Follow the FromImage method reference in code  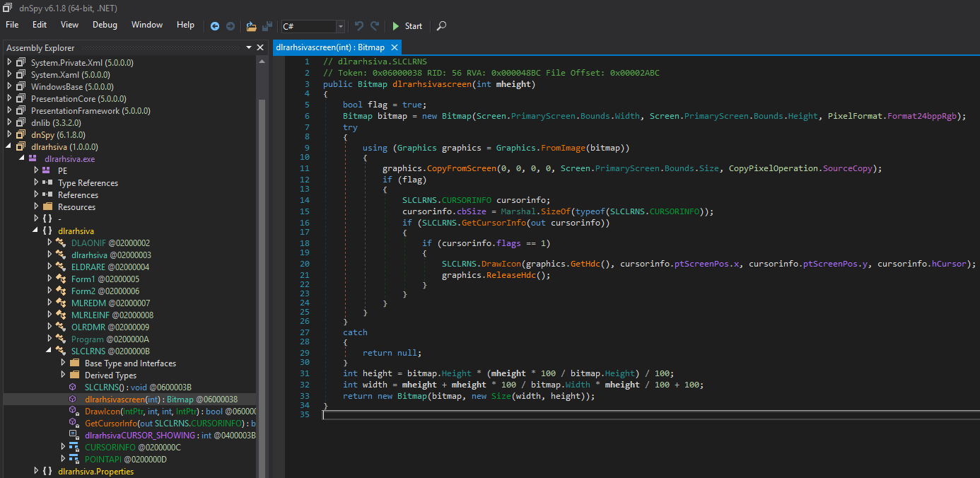tap(564, 148)
